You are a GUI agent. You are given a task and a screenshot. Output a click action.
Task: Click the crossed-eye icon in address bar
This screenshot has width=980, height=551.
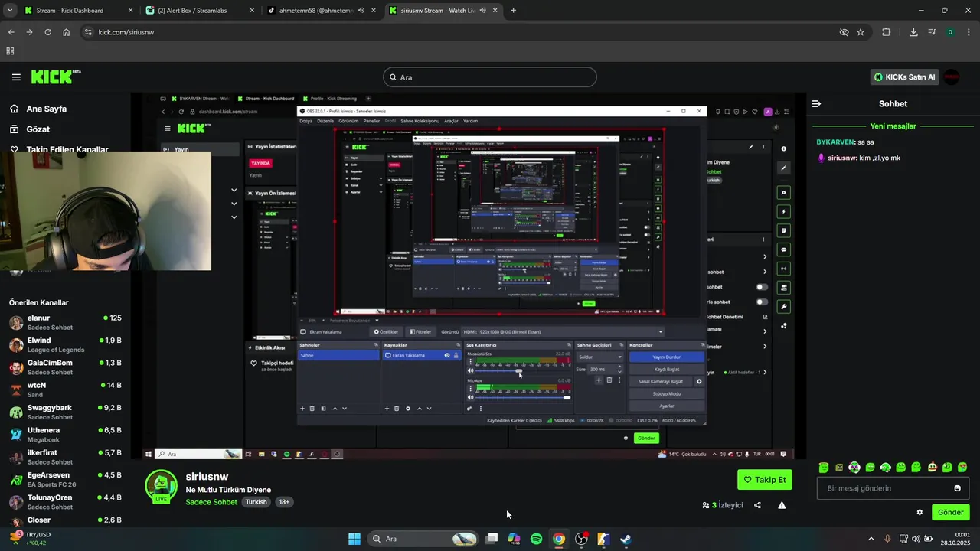(x=844, y=32)
